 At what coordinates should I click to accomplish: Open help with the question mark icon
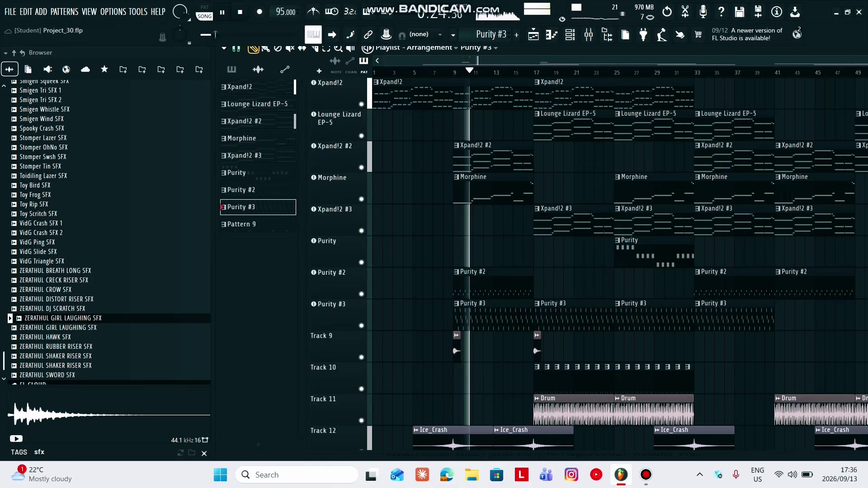coord(722,12)
